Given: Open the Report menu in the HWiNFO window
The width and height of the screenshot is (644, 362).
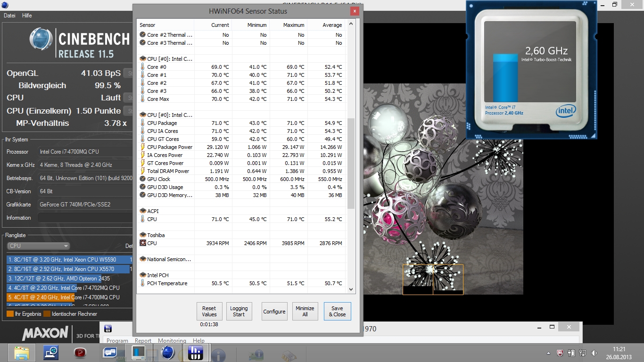Looking at the screenshot, I should (143, 341).
